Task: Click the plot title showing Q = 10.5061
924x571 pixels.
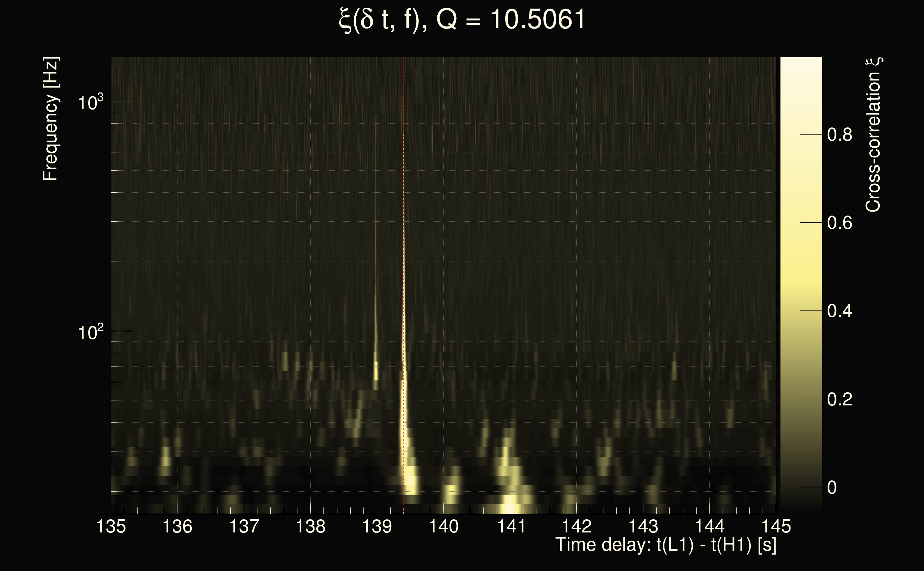Action: (x=462, y=20)
